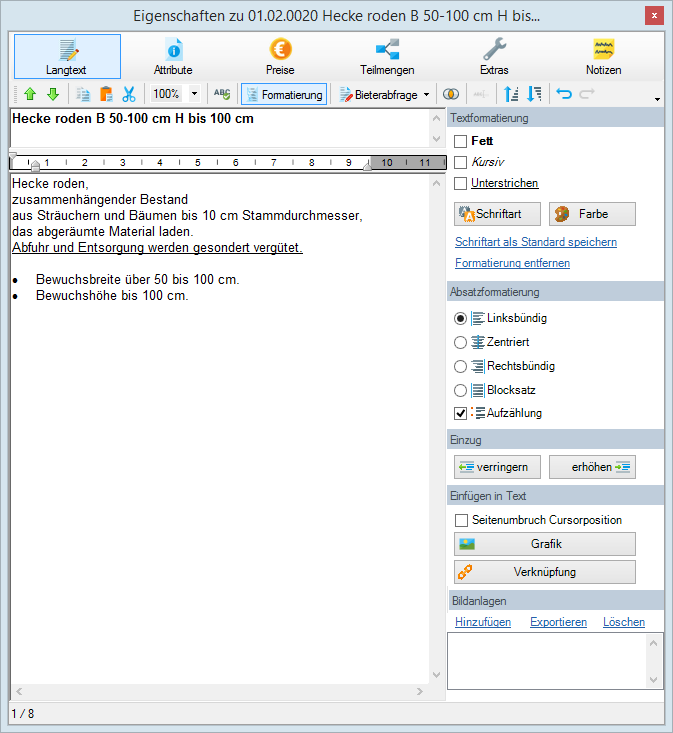673x733 pixels.
Task: Open the 100% zoom dropdown
Action: click(x=194, y=94)
